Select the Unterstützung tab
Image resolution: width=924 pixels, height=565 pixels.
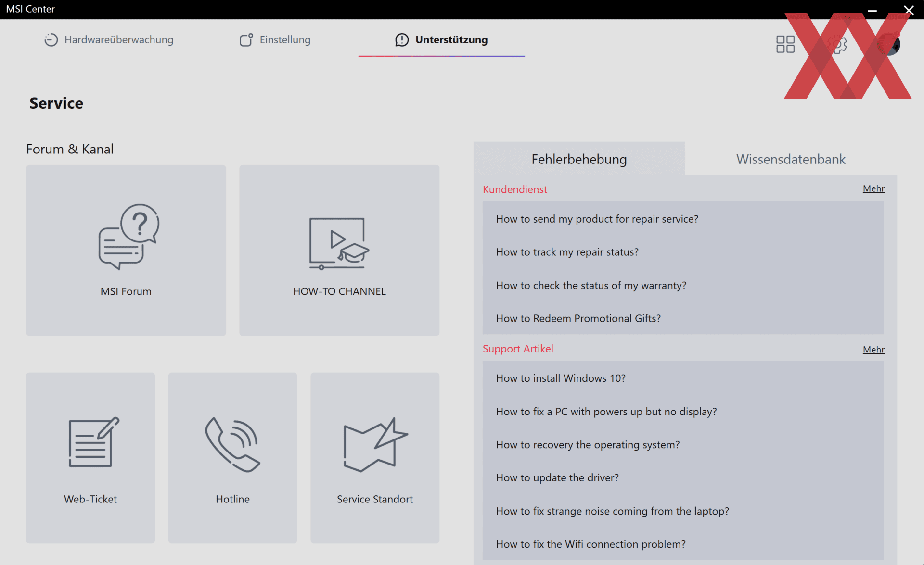coord(441,40)
